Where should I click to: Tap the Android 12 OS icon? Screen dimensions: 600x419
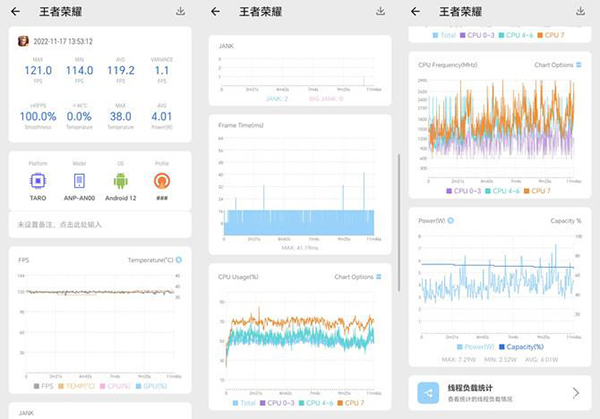(x=121, y=181)
